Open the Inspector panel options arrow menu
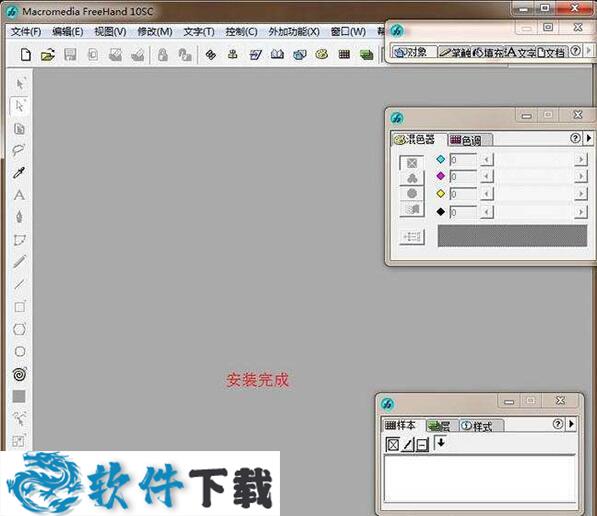This screenshot has width=597, height=516. (x=589, y=50)
